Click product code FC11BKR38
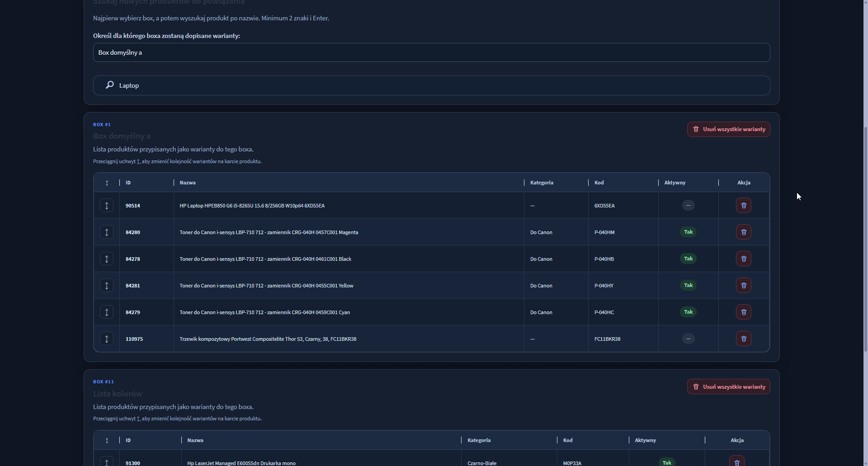868x466 pixels. (607, 339)
